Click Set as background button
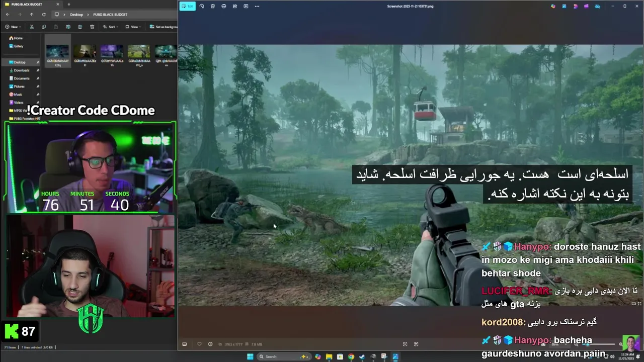Viewport: 644px width, 362px height. (x=164, y=27)
